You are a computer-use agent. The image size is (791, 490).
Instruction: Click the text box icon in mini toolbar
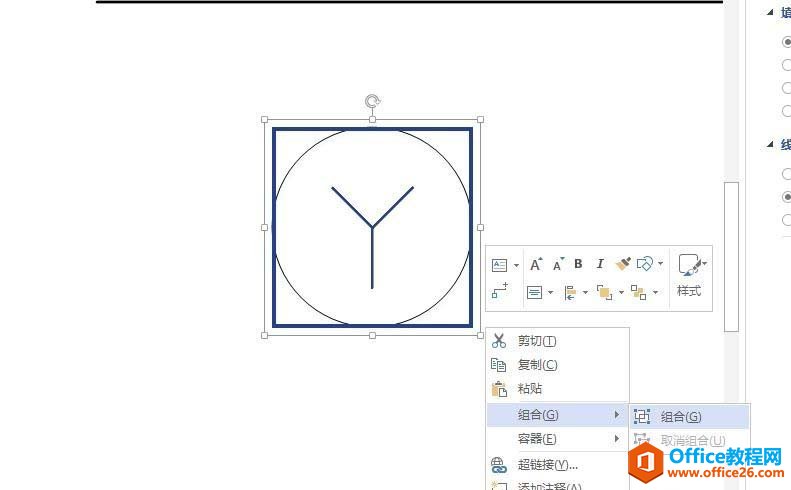pos(500,265)
